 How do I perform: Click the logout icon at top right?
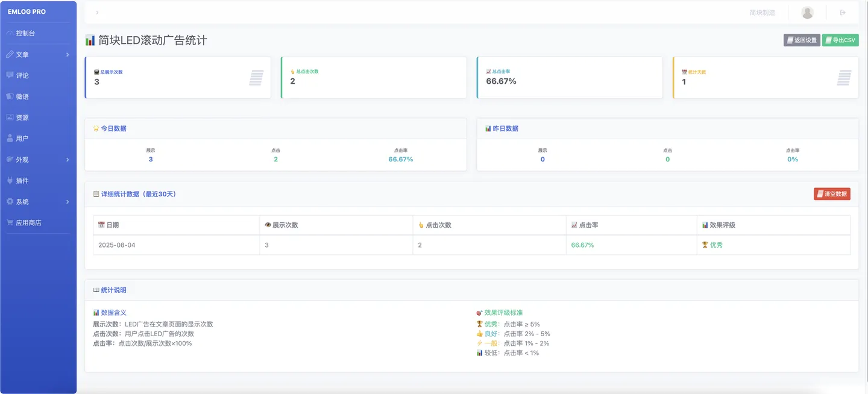pyautogui.click(x=843, y=13)
